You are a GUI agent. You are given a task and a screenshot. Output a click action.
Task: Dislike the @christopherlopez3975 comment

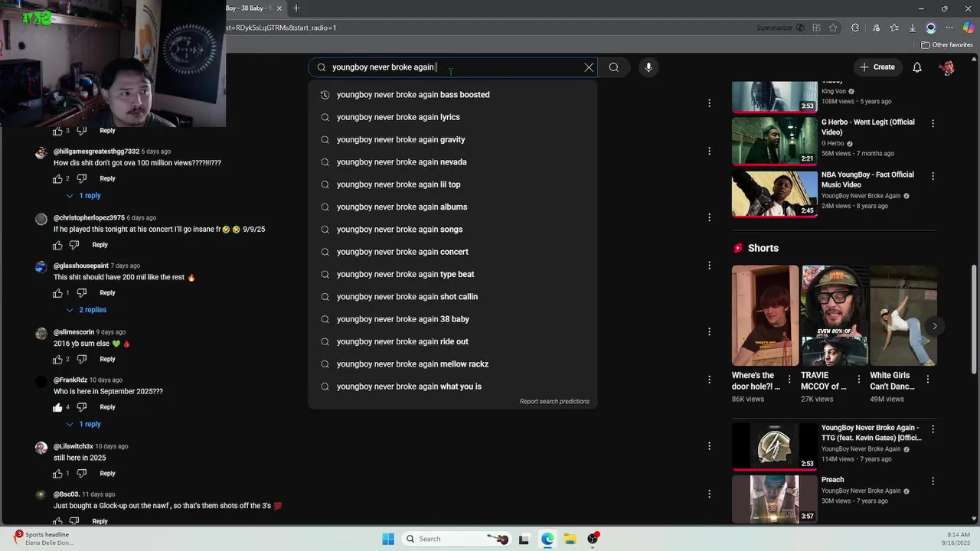[74, 246]
